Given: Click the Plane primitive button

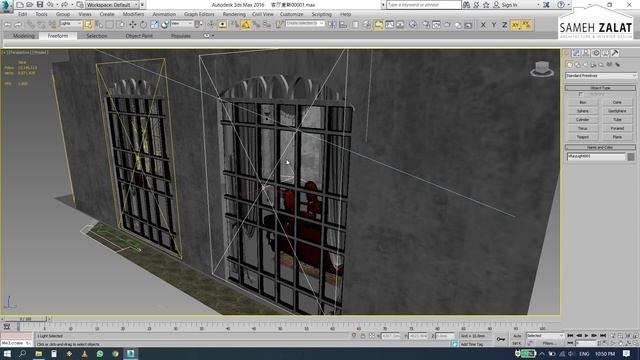Looking at the screenshot, I should 617,137.
